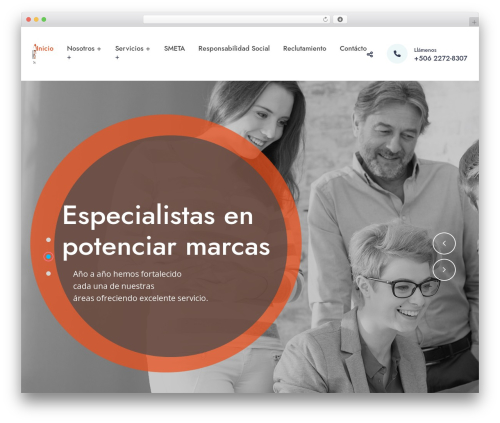This screenshot has height=423, width=500.
Task: Click the phone number +506 2272-8307
Action: pos(440,58)
